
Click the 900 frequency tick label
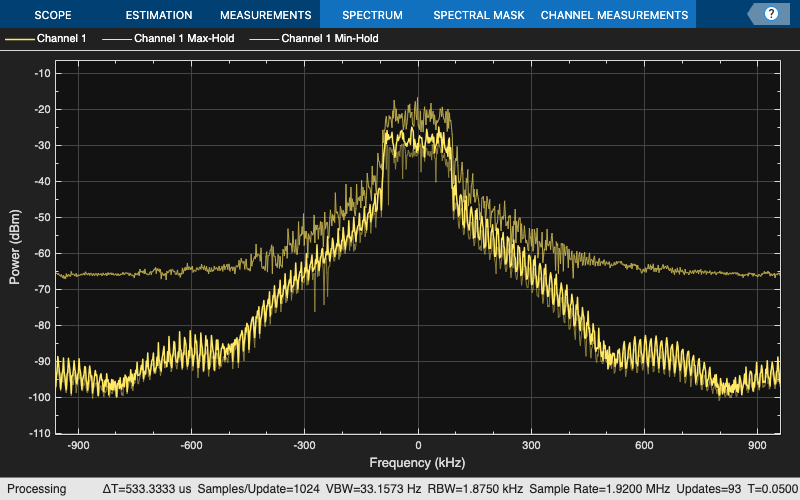(758, 445)
